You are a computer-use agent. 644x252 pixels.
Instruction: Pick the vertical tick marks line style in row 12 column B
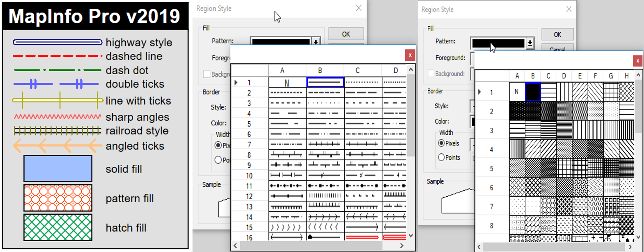tap(325, 196)
